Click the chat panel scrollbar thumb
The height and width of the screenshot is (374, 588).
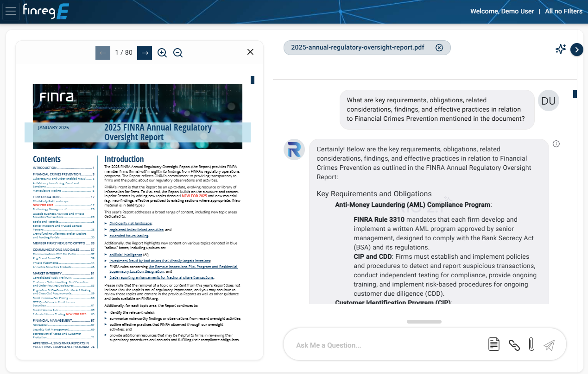(x=575, y=94)
